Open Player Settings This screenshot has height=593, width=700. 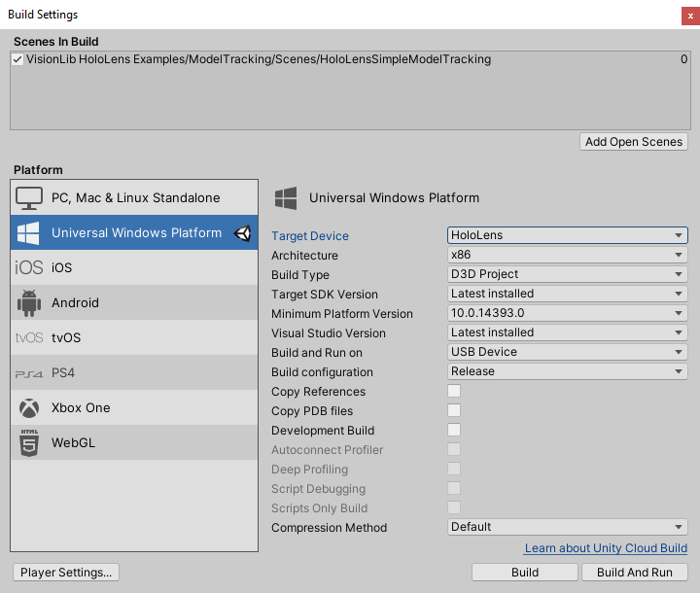66,573
